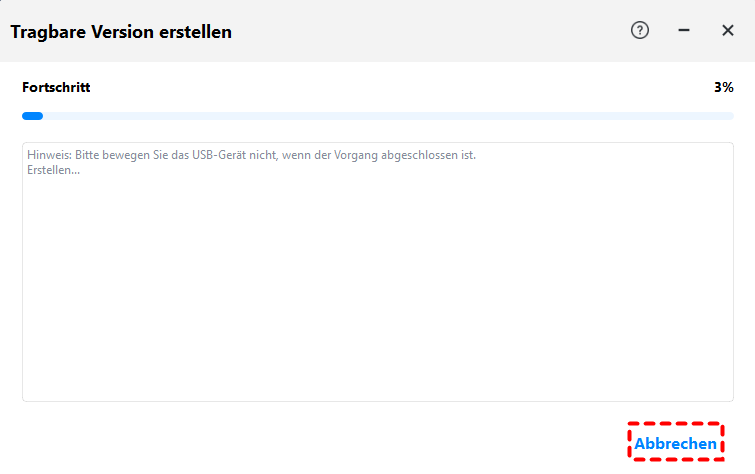
Task: Close the dialog with the X icon
Action: tap(728, 30)
